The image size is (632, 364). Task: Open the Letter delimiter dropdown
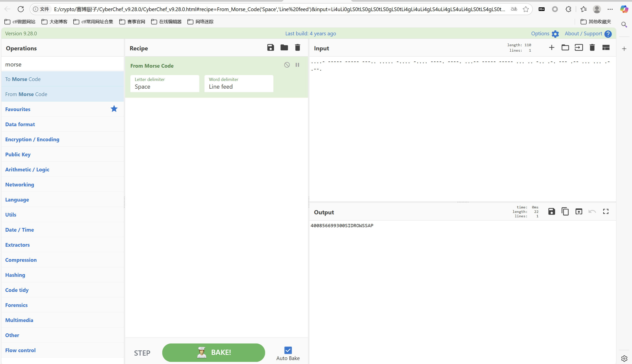pos(165,84)
